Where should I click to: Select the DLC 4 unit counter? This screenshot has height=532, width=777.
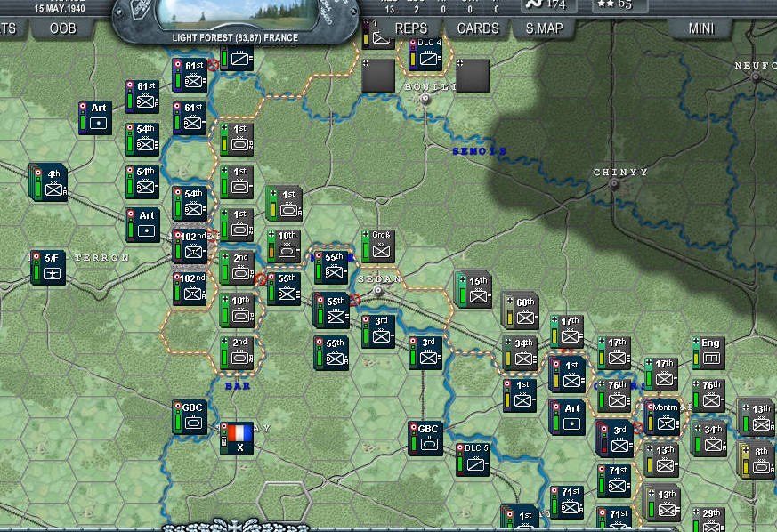[x=425, y=53]
